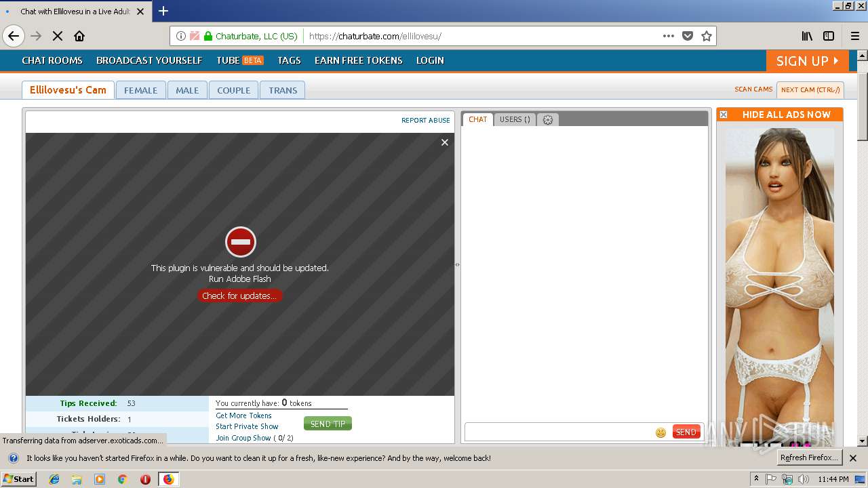The height and width of the screenshot is (488, 868).
Task: Click SCAN CAMS link
Action: coord(753,89)
